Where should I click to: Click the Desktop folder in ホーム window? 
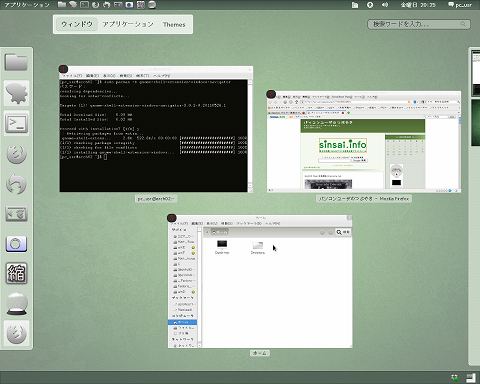point(222,247)
